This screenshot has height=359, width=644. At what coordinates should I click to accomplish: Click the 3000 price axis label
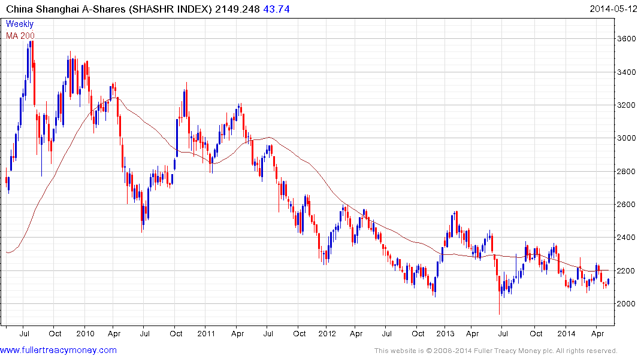[627, 138]
